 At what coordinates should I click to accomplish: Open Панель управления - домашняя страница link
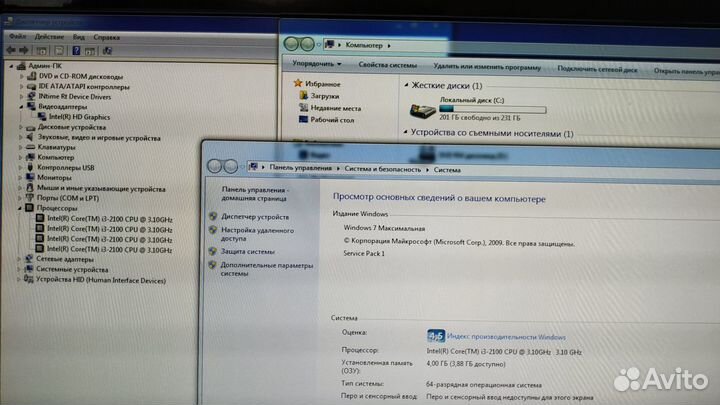pos(255,194)
